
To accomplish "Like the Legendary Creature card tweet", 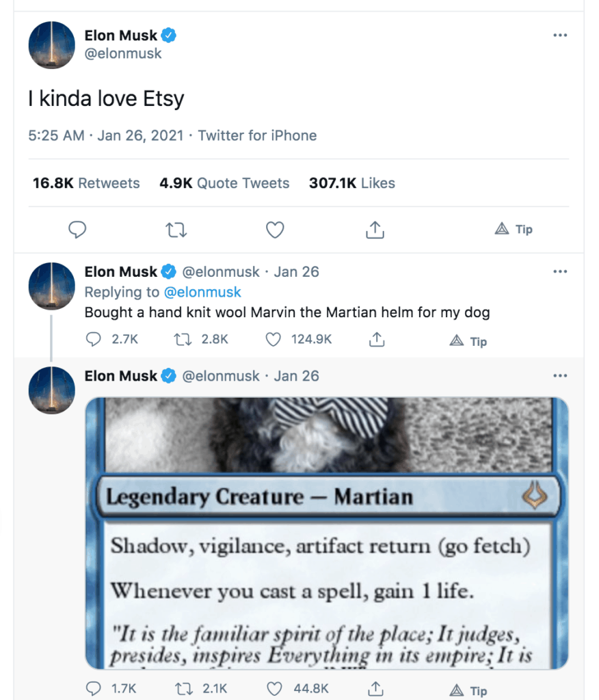I will pos(274,688).
